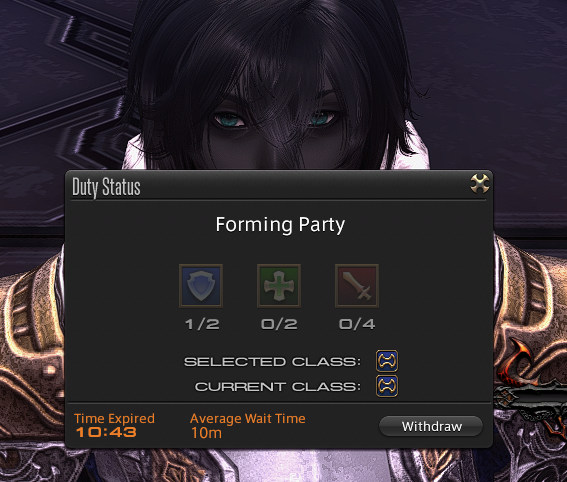Click the Average Wait Time label
Screen dimensions: 567x482
click(x=248, y=418)
